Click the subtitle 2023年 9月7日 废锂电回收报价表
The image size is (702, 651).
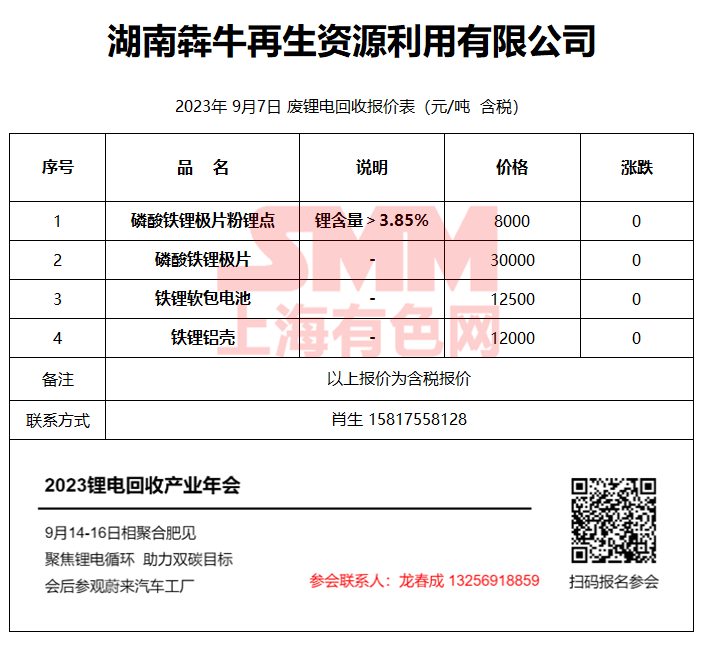(x=295, y=107)
